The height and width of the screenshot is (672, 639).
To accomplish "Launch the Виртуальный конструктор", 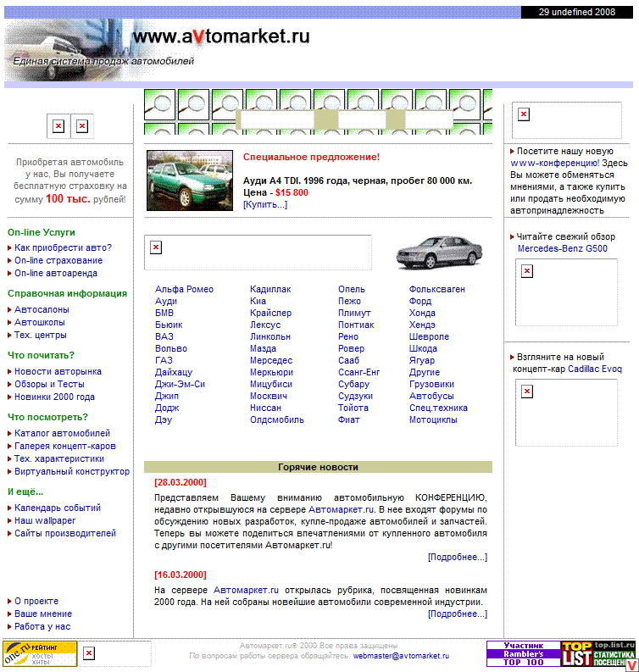I will [72, 472].
